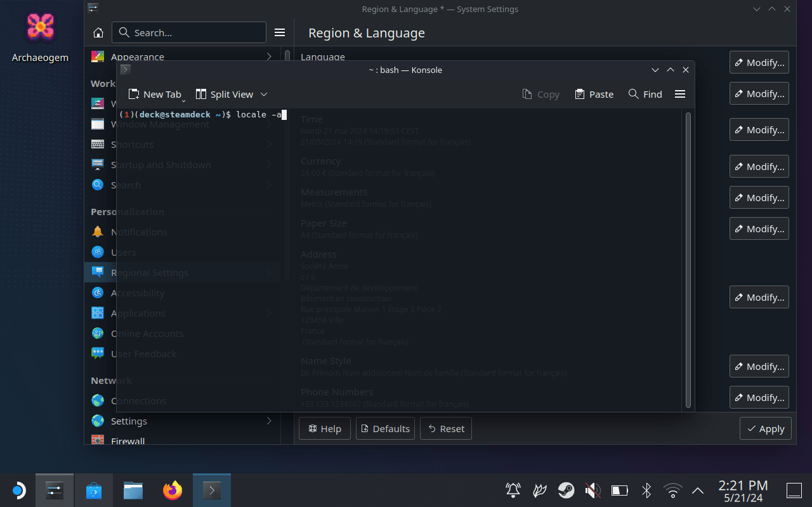812x507 pixels.
Task: Click the Show Desktop button in taskbar
Action: 794,490
